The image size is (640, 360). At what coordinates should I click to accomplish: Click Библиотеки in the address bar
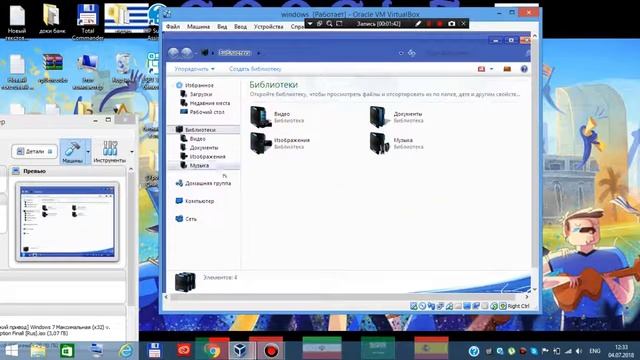point(234,53)
